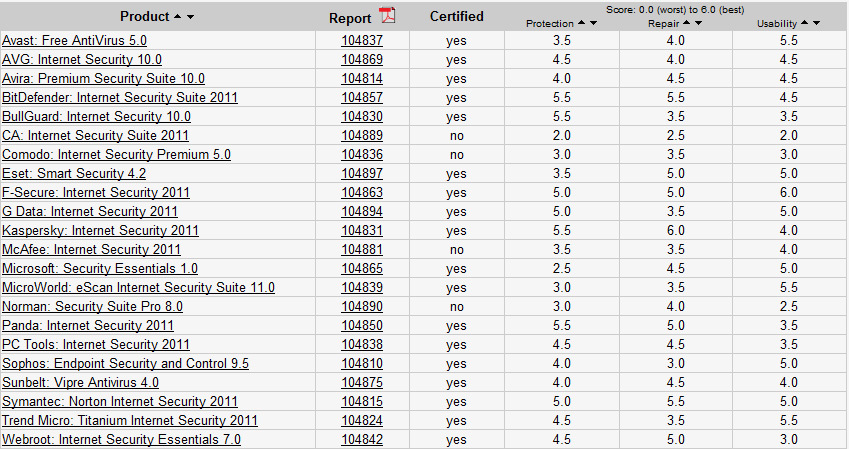Open CA: Internet Security Suite 2011
The image size is (849, 449).
pyautogui.click(x=95, y=135)
